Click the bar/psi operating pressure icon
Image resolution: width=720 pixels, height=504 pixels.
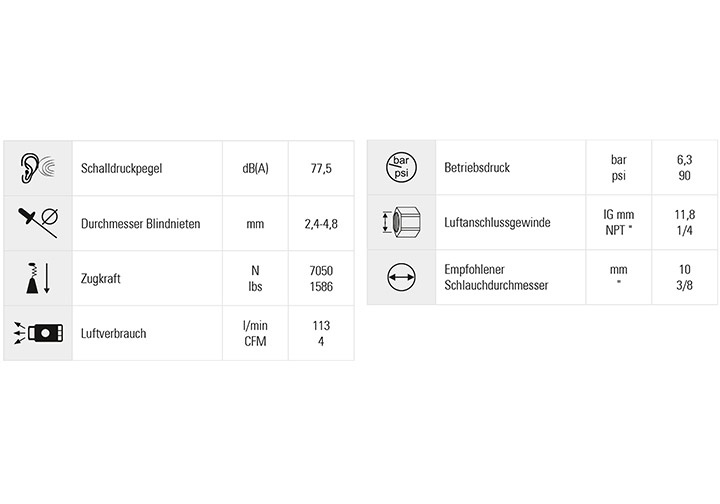pyautogui.click(x=400, y=167)
